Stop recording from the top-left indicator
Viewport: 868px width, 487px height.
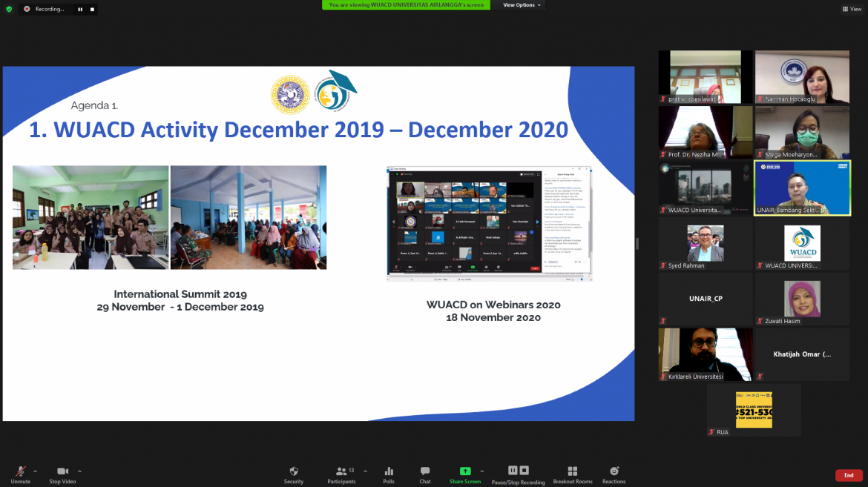[x=93, y=10]
